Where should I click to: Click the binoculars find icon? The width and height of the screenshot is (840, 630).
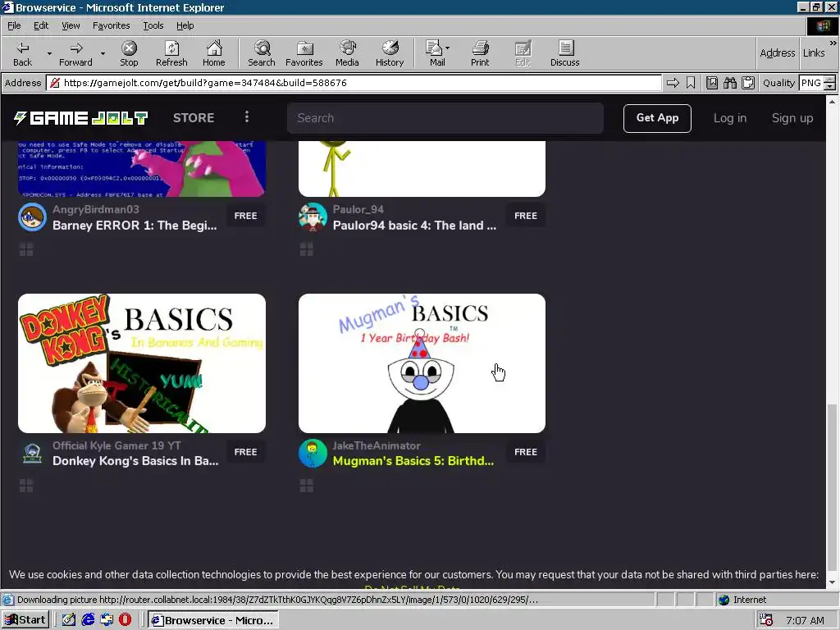[729, 83]
